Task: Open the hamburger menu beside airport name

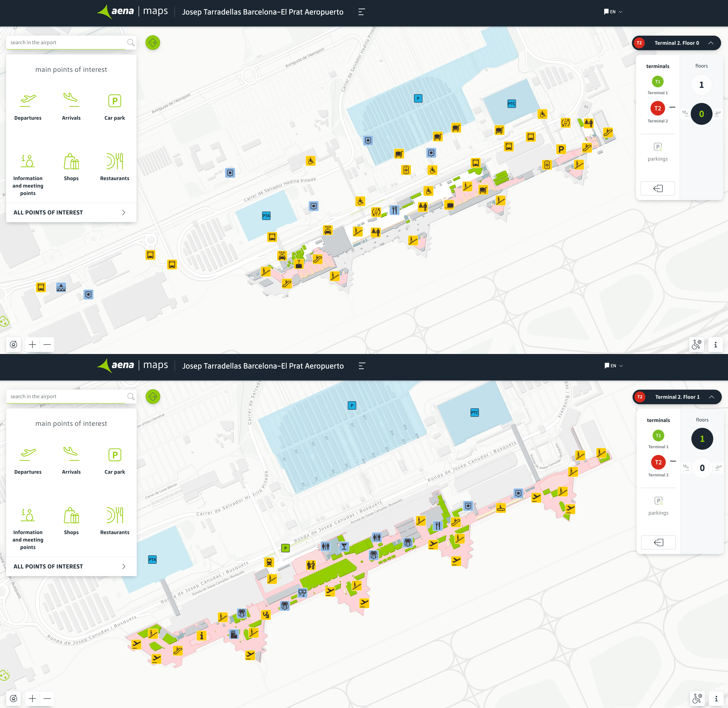Action: [361, 12]
